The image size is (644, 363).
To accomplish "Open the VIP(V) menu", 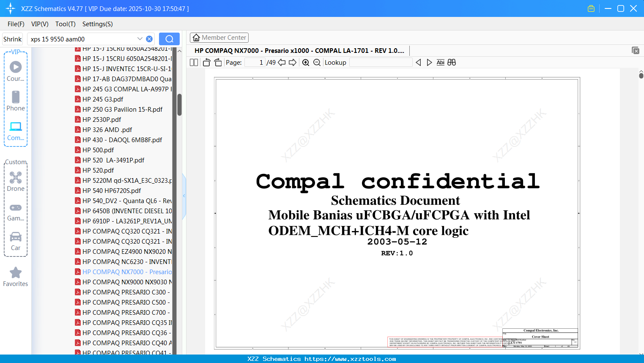I will click(x=40, y=24).
